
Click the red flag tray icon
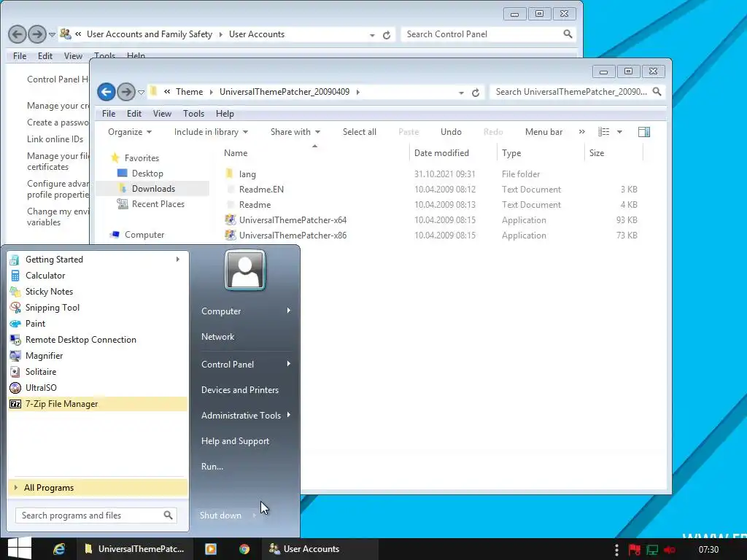point(634,550)
